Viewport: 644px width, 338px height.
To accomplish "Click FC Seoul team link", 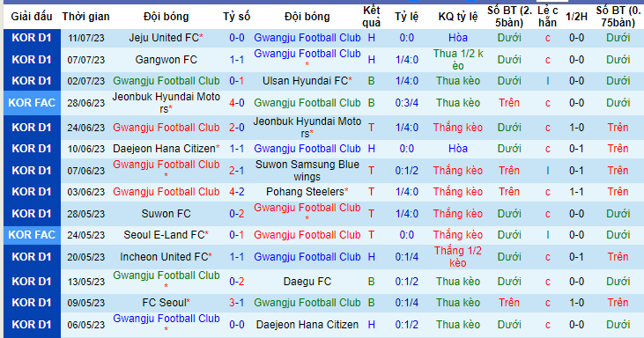I will point(164,303).
